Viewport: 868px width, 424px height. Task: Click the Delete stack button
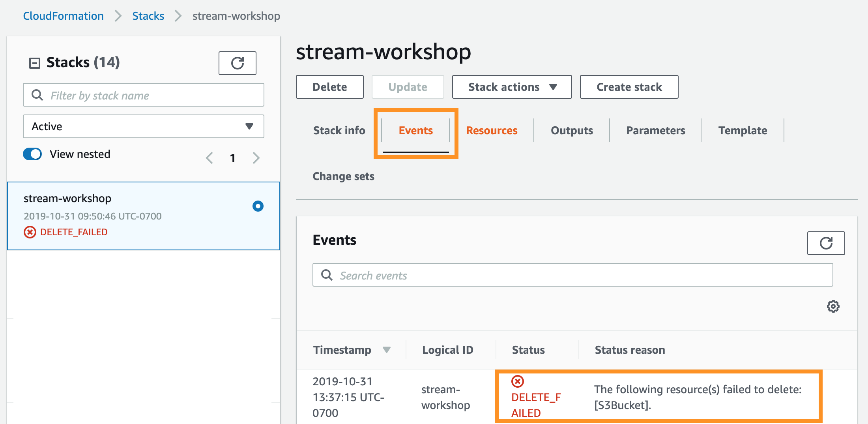click(x=330, y=87)
